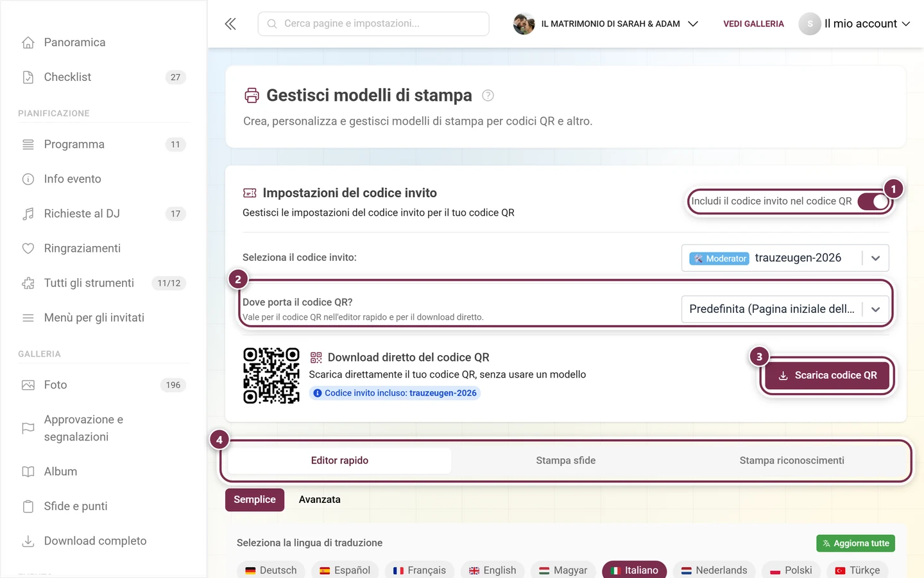
Task: Switch to the Stampa riconoscimenti tab
Action: point(792,460)
